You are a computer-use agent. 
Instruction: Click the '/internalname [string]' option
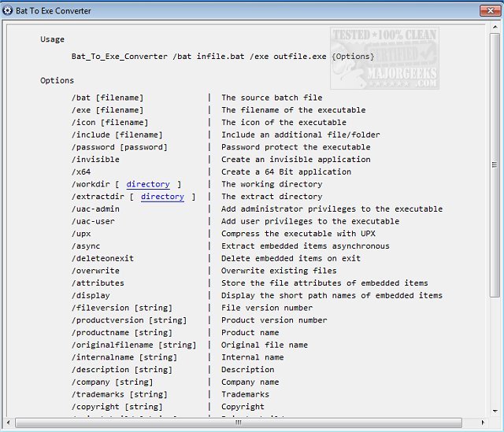click(x=124, y=357)
